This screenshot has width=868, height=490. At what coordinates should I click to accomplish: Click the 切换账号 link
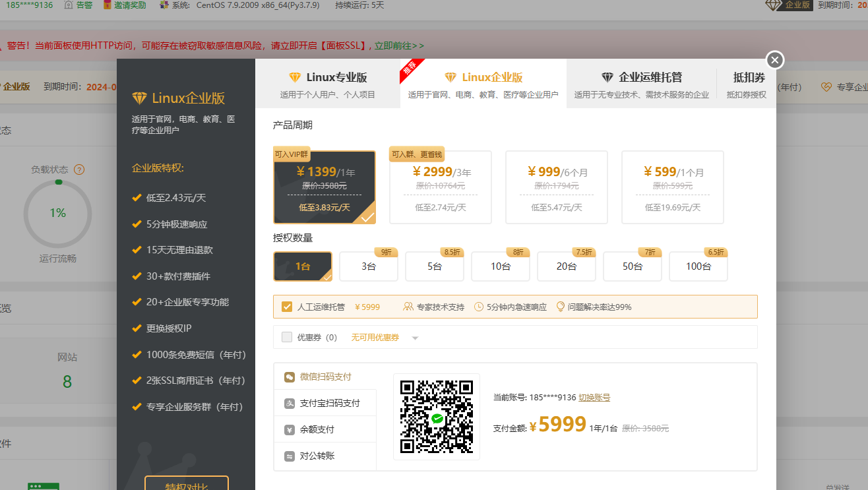click(594, 398)
